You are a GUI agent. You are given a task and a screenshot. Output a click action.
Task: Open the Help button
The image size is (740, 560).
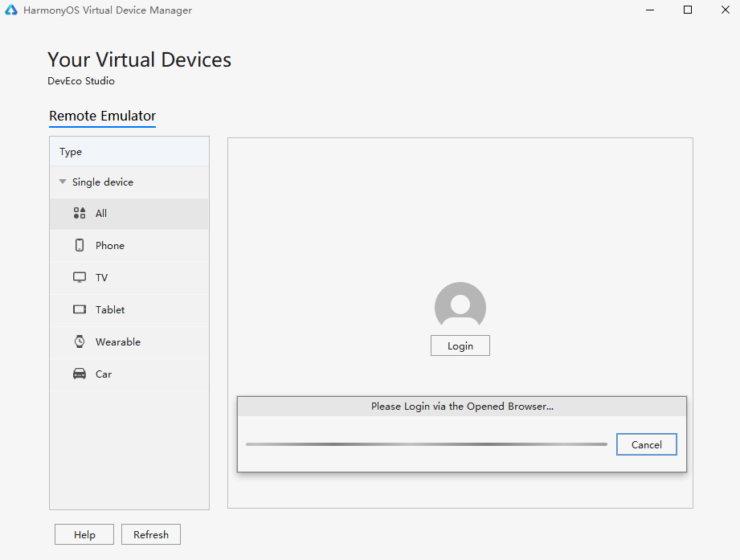pos(84,534)
